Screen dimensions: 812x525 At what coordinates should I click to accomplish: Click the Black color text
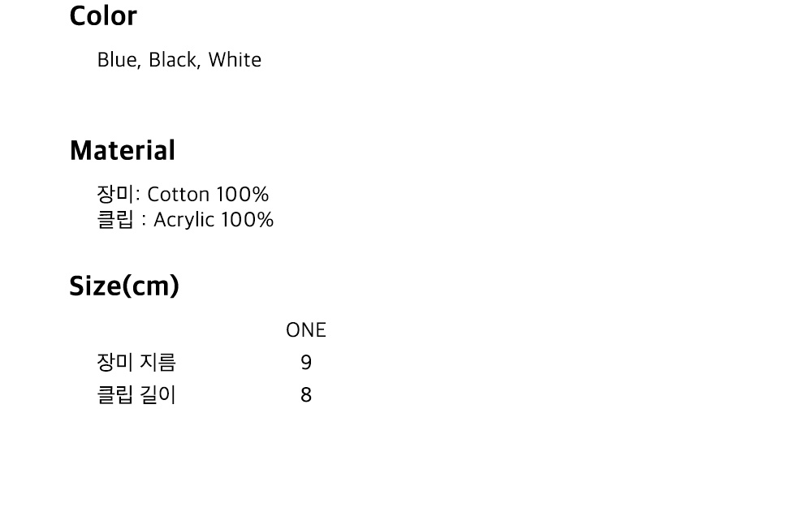pos(173,60)
